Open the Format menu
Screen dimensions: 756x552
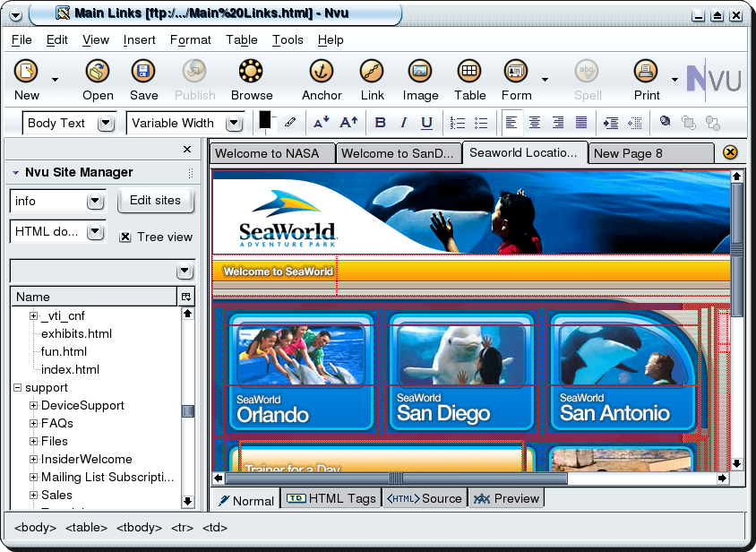point(191,39)
